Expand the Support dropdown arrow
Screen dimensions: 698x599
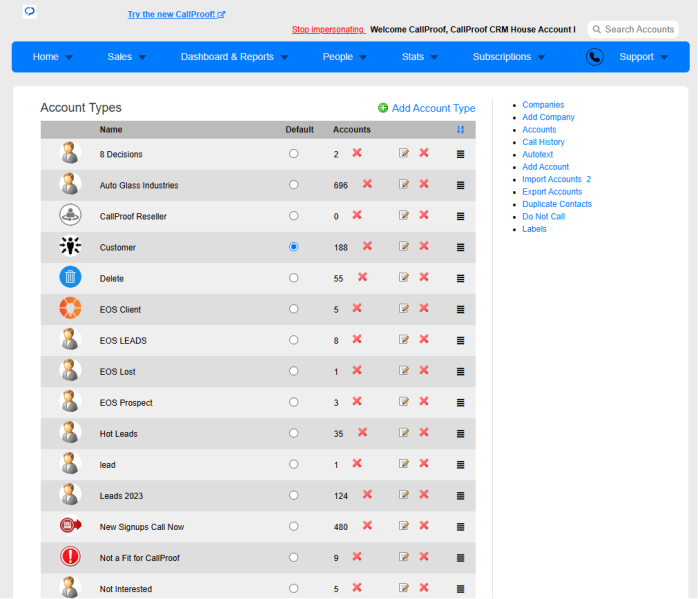(x=664, y=57)
